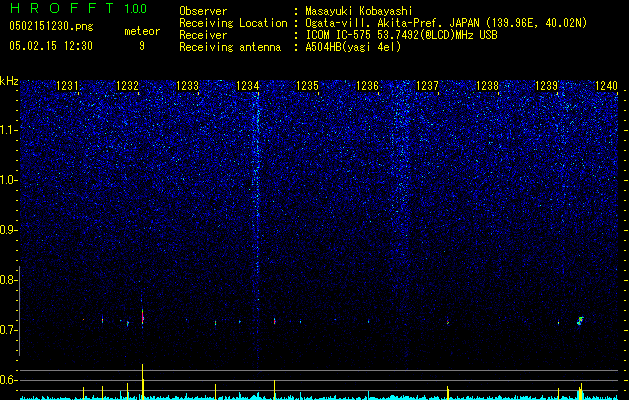
Task: Click the tallest yellow spike in power graph
Action: pos(142,382)
